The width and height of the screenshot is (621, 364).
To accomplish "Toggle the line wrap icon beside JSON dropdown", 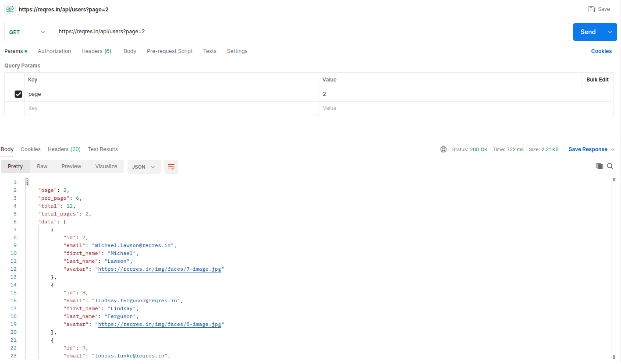I will [x=171, y=167].
